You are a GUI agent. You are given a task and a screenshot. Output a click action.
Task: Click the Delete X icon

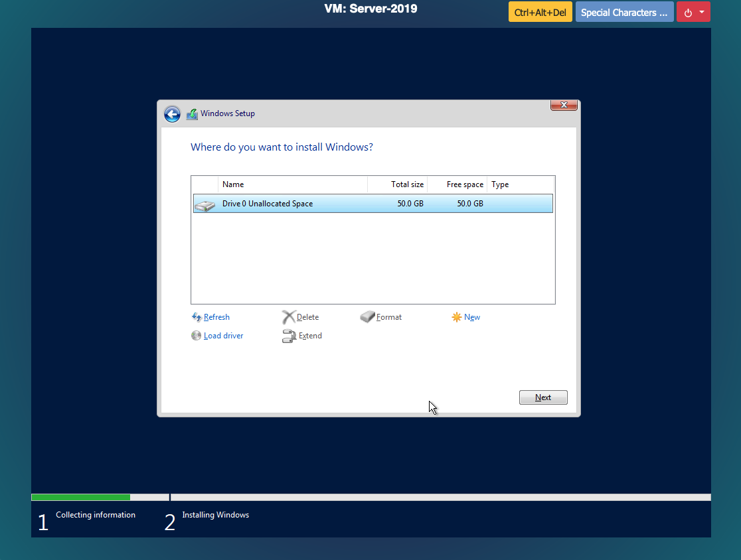coord(288,317)
